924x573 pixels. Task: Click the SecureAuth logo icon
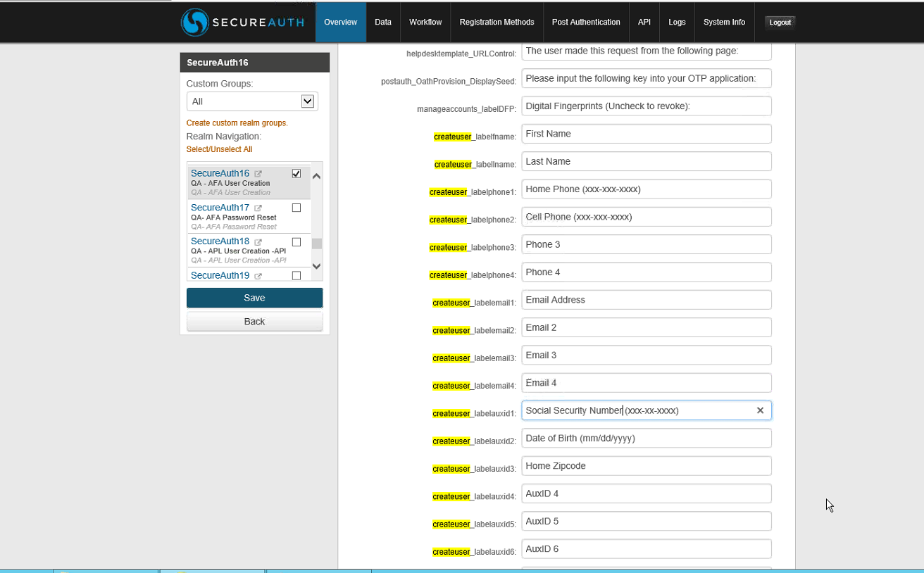click(x=194, y=22)
